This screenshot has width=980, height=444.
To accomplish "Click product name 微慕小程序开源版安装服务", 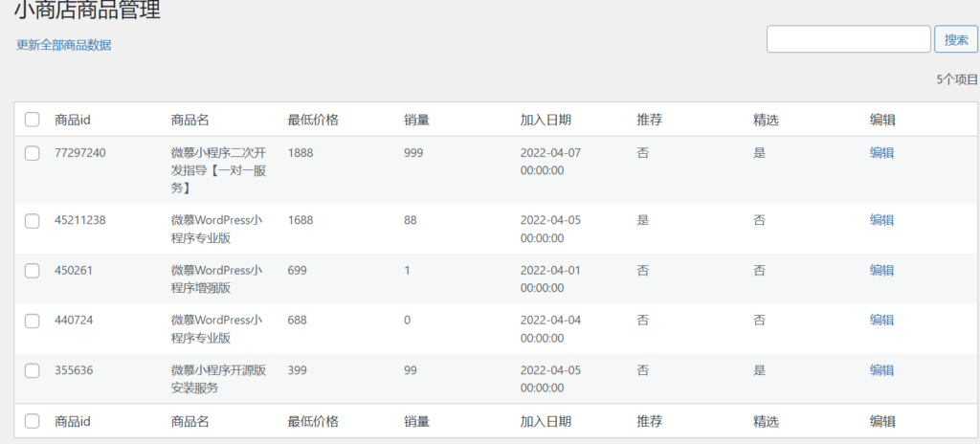I will (x=219, y=379).
